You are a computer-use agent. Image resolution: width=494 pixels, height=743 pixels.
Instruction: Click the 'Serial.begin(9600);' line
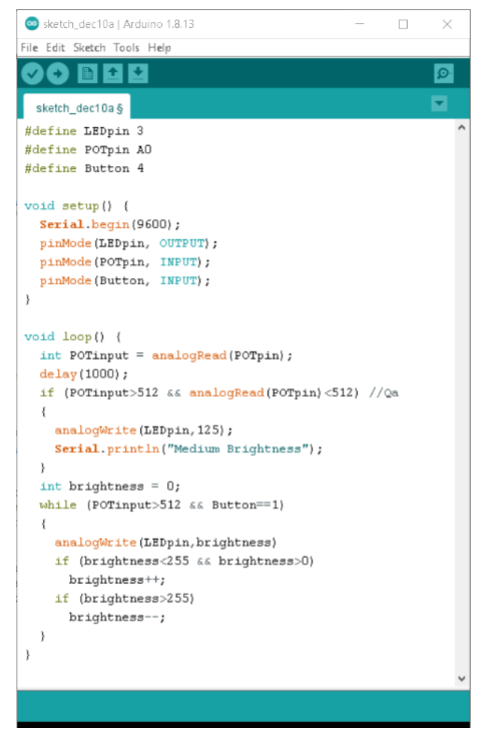point(110,224)
